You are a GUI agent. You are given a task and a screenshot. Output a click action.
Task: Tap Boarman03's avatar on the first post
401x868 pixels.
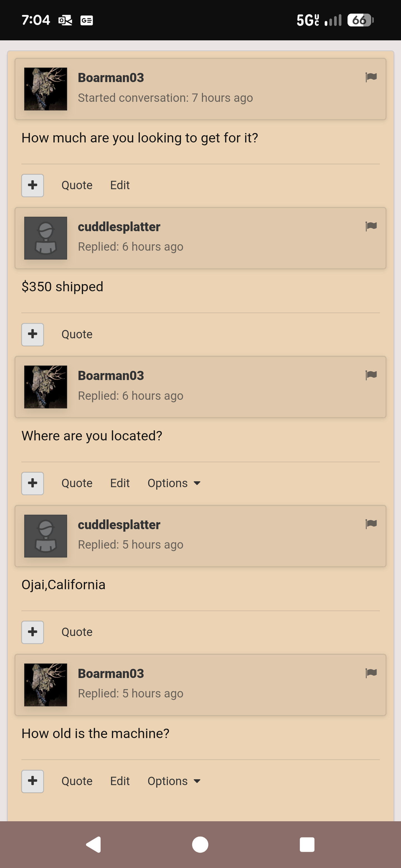pos(45,89)
